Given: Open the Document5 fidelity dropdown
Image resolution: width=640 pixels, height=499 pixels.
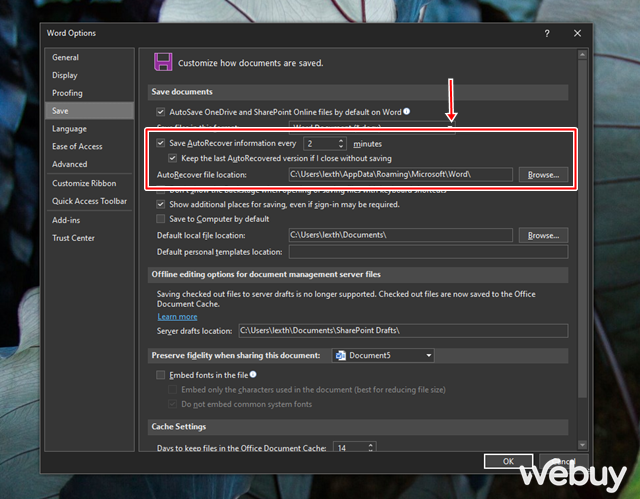Looking at the screenshot, I should 429,355.
